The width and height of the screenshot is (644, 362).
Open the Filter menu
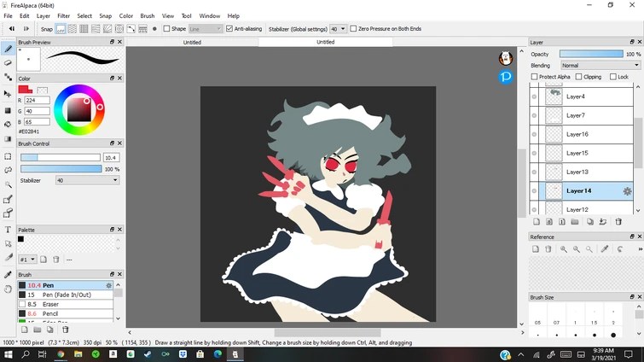coord(63,16)
